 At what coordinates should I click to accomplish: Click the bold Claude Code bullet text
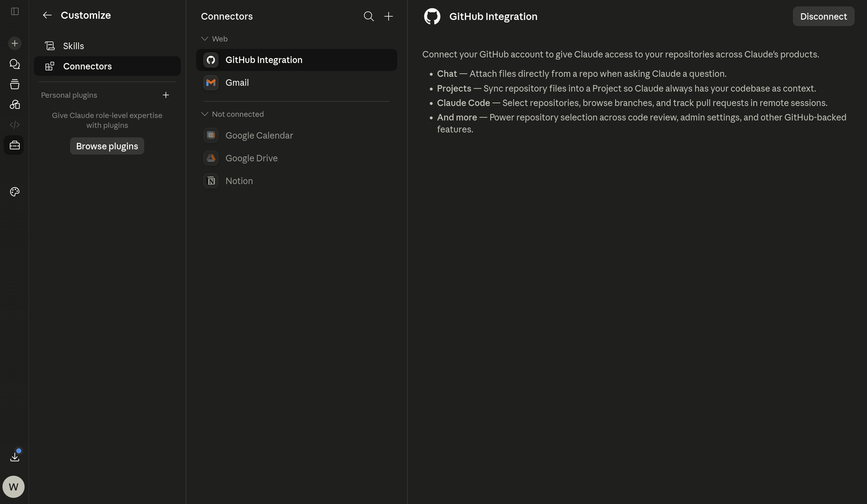click(x=463, y=103)
